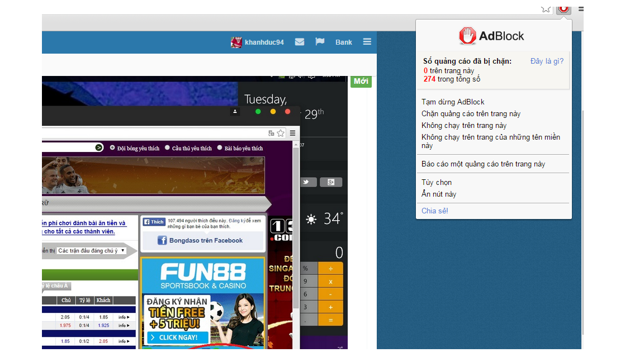
Task: Click the Google Plus share icon
Action: 330,182
